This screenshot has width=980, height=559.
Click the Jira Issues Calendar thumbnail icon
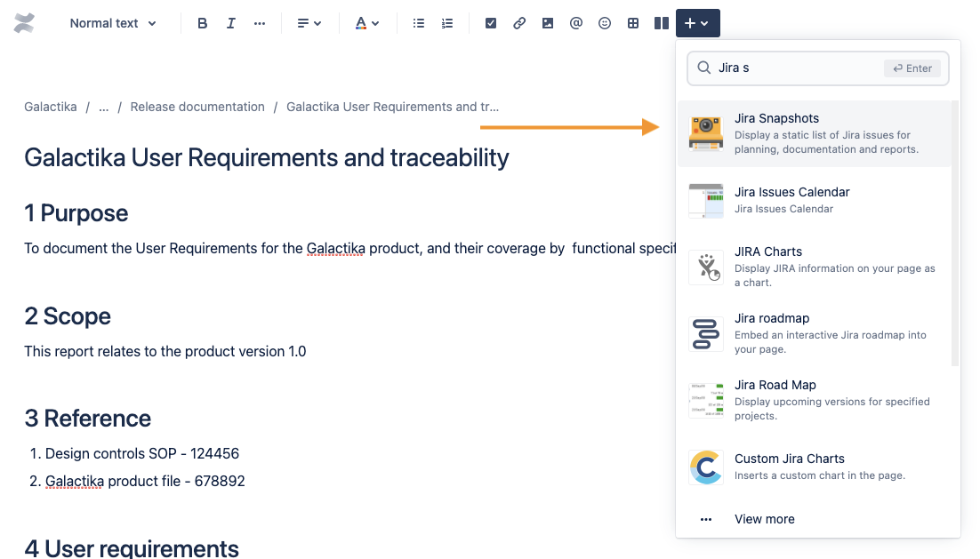click(x=706, y=201)
